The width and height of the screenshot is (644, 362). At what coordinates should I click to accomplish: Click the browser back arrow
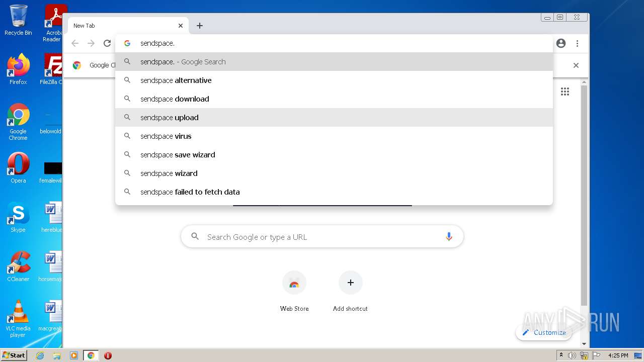(x=75, y=43)
